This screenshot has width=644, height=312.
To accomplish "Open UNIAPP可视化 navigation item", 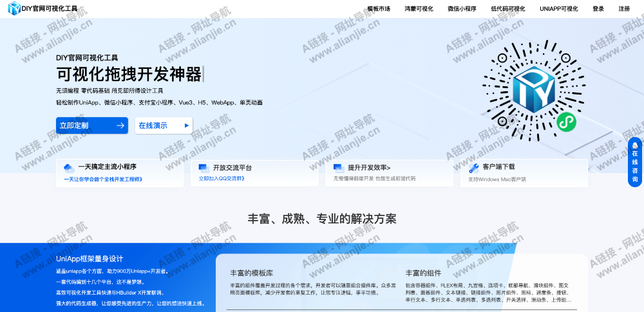I will pyautogui.click(x=558, y=9).
